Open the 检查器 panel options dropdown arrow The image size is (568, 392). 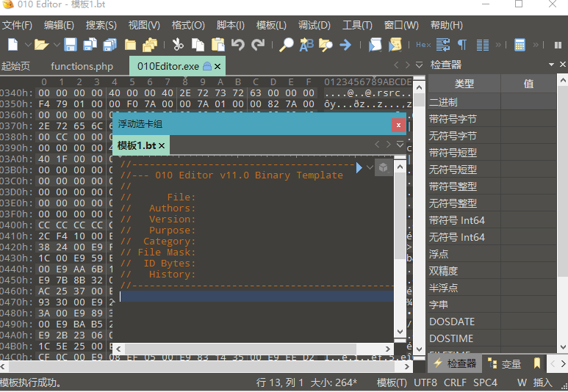(551, 65)
